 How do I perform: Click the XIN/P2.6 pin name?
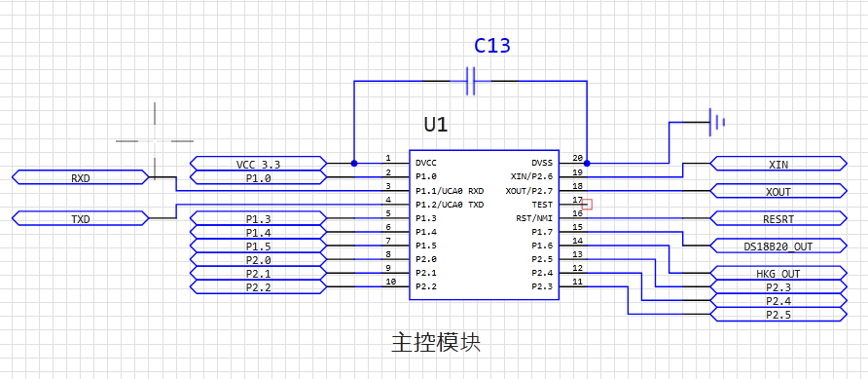pyautogui.click(x=531, y=177)
